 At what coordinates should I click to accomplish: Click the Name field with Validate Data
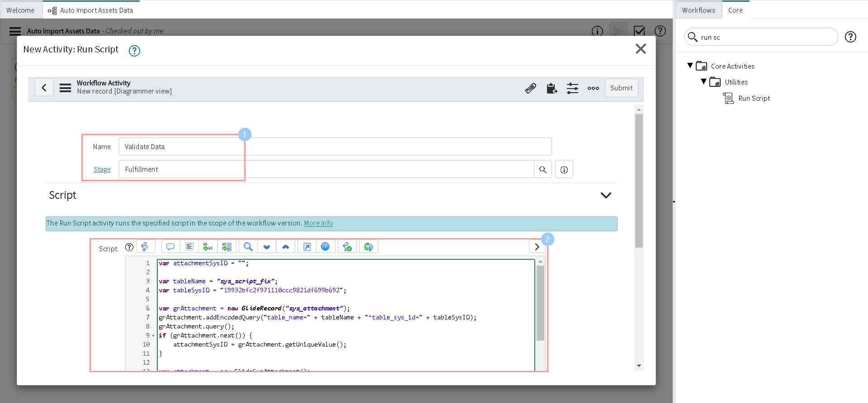335,146
